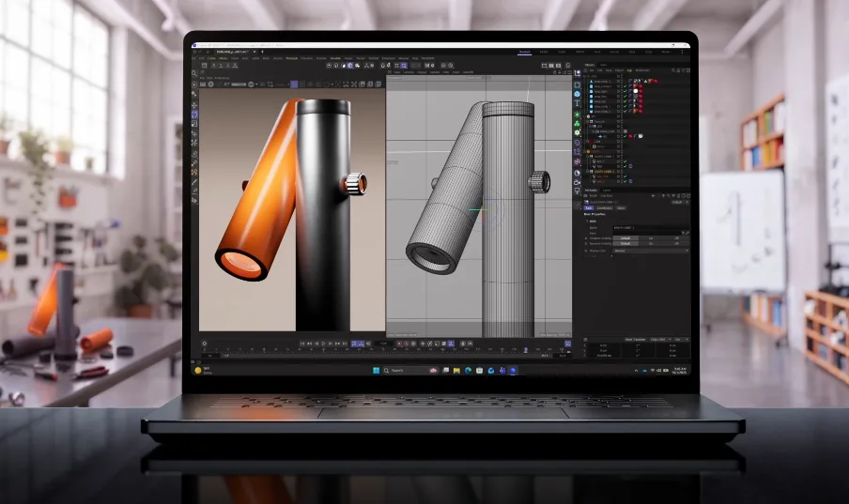Open Render Settings icon in the top-right toolbar
This screenshot has height=504, width=849.
click(x=558, y=65)
